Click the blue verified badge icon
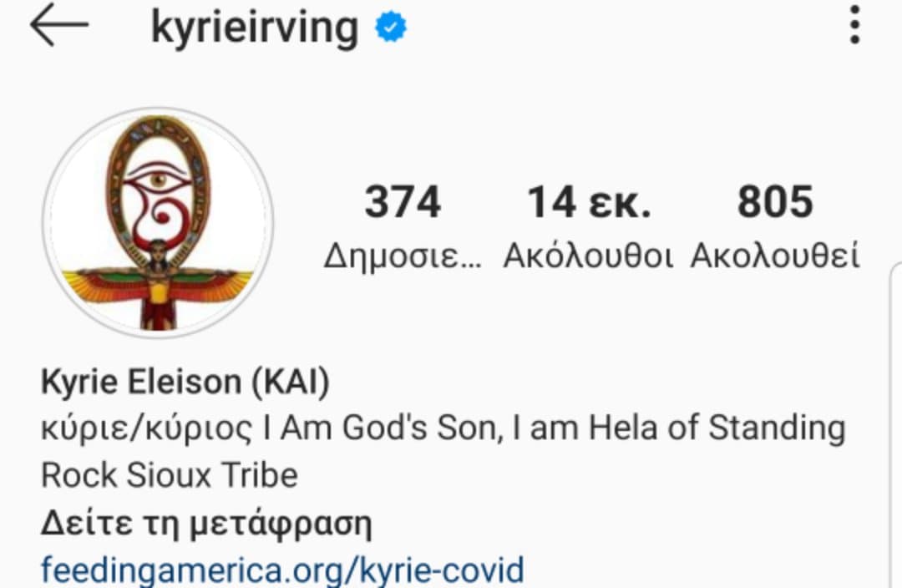 click(391, 27)
